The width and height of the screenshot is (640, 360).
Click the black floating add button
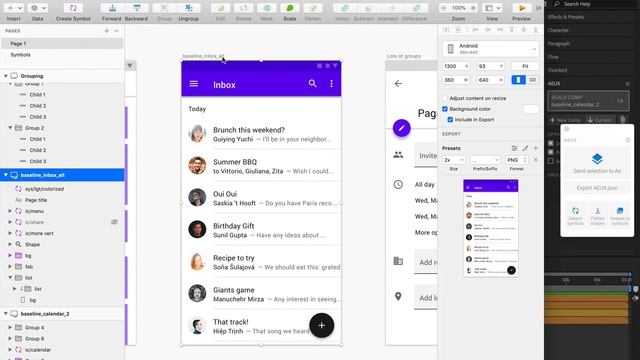(x=322, y=325)
